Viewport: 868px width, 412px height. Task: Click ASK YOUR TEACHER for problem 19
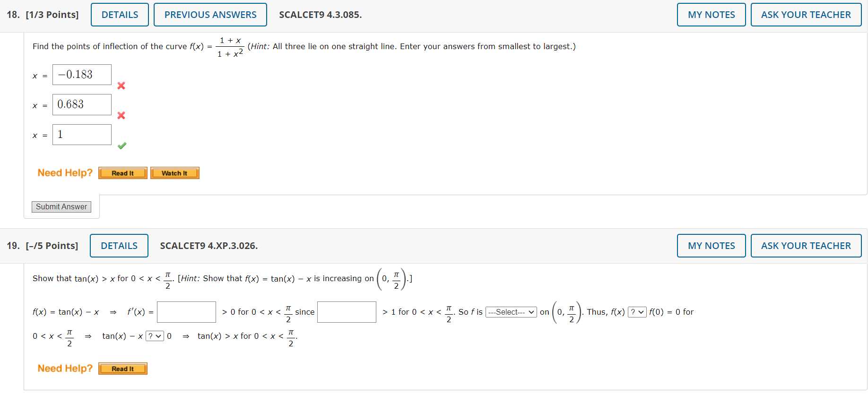806,245
